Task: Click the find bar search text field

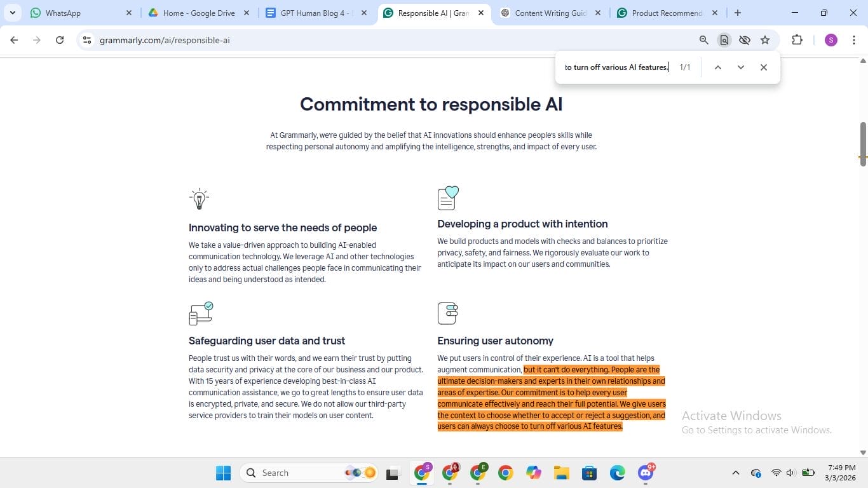Action: pos(616,67)
